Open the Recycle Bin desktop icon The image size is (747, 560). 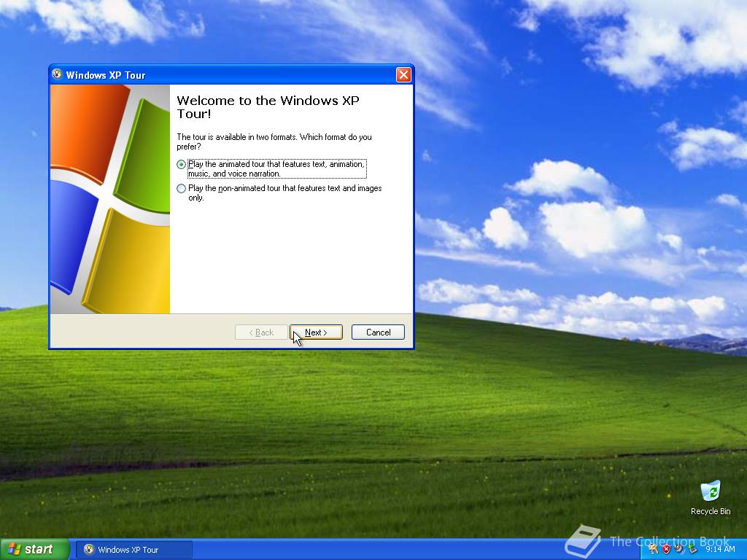(711, 497)
